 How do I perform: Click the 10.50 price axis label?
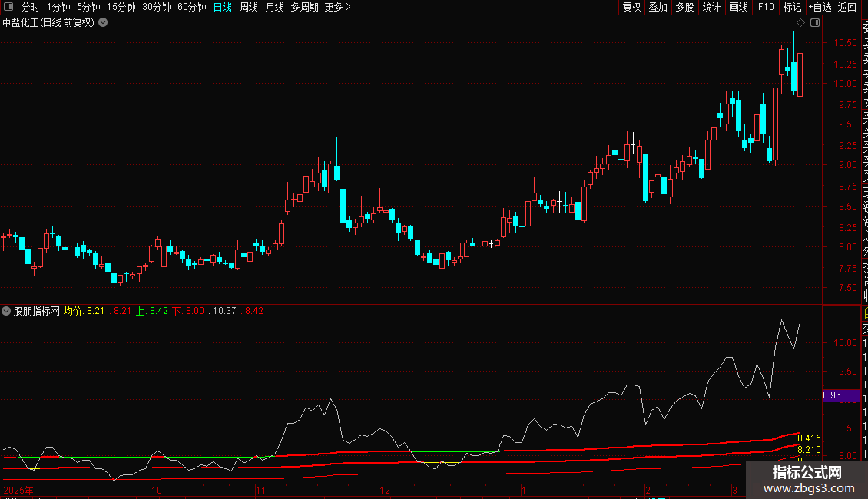click(x=845, y=42)
